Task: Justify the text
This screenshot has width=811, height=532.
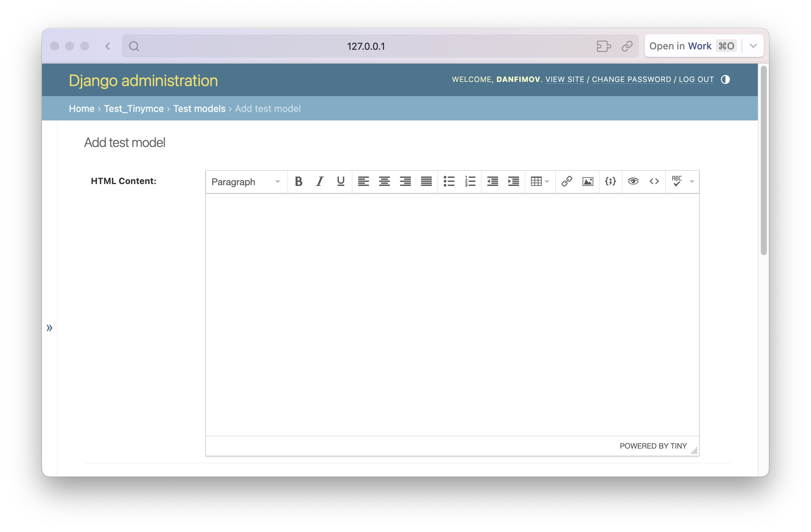Action: 426,181
